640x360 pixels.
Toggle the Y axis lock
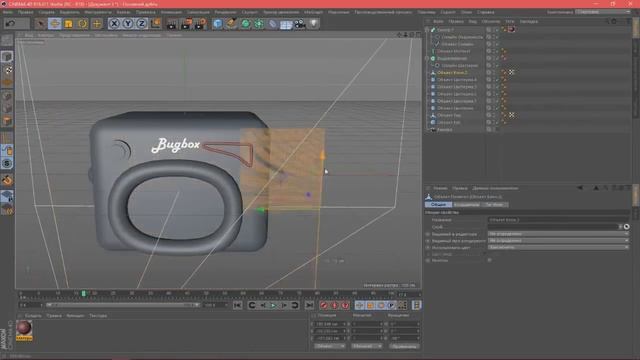click(128, 24)
